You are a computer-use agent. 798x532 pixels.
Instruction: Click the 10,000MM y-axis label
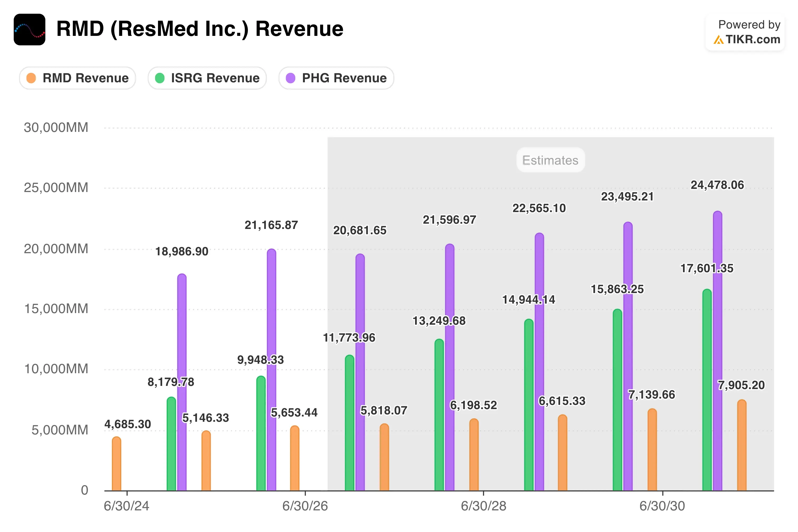coord(56,369)
